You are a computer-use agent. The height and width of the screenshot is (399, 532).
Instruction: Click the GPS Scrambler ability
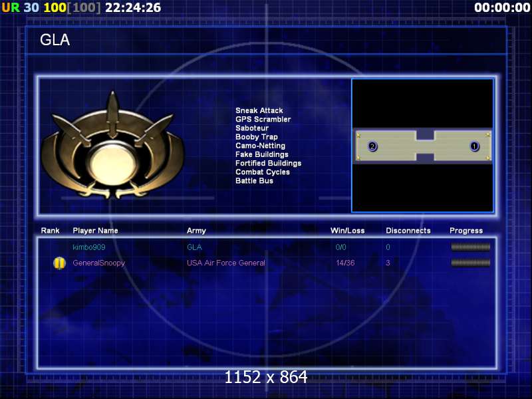pyautogui.click(x=263, y=120)
